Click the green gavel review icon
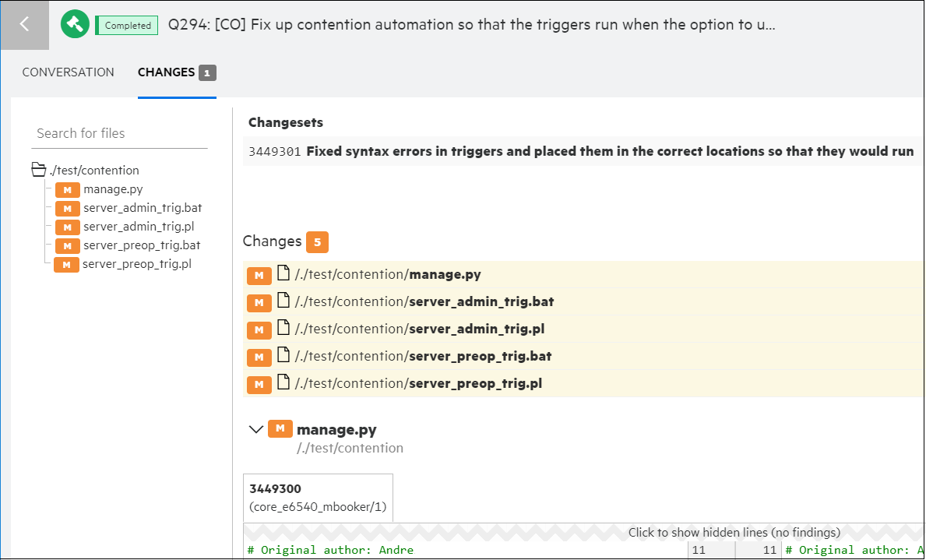 tap(76, 25)
